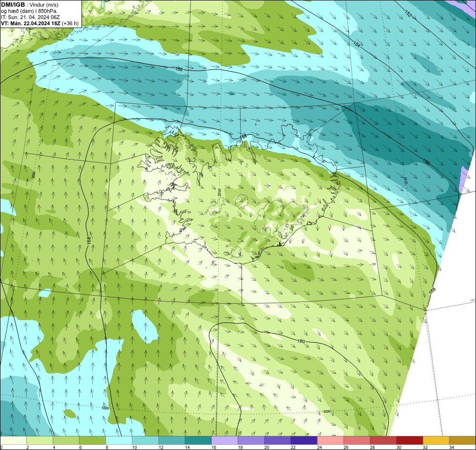This screenshot has width=476, height=450.
Task: Click the 152 contour label
Action: pos(408,14)
